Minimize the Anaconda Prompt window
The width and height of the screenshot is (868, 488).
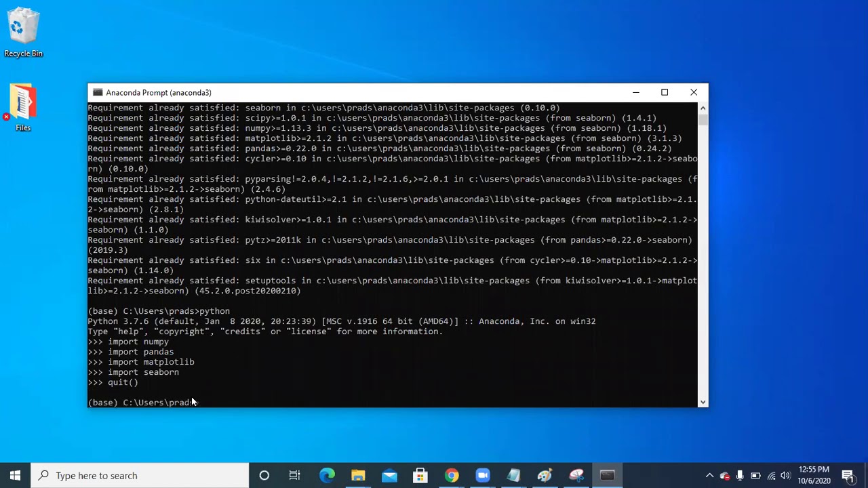click(x=636, y=93)
